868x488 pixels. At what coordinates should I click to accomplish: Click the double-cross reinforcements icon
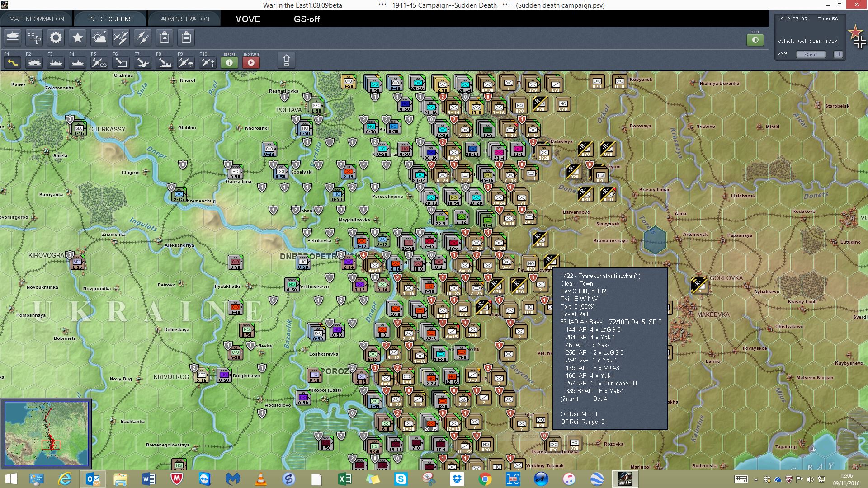(x=34, y=38)
